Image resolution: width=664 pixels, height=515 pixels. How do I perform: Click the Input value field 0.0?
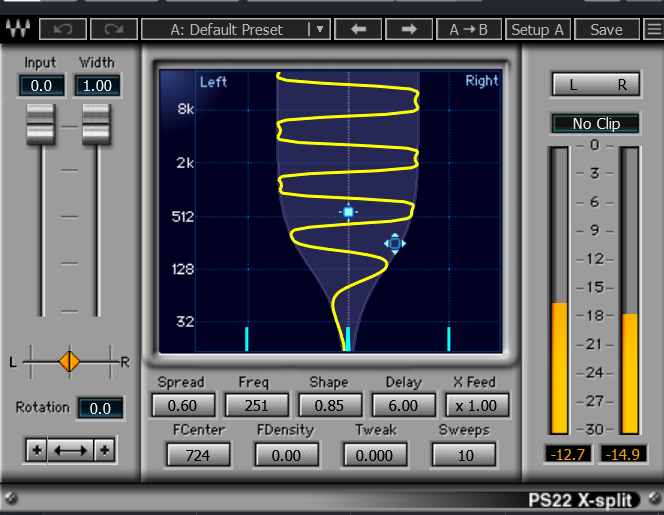coord(42,86)
